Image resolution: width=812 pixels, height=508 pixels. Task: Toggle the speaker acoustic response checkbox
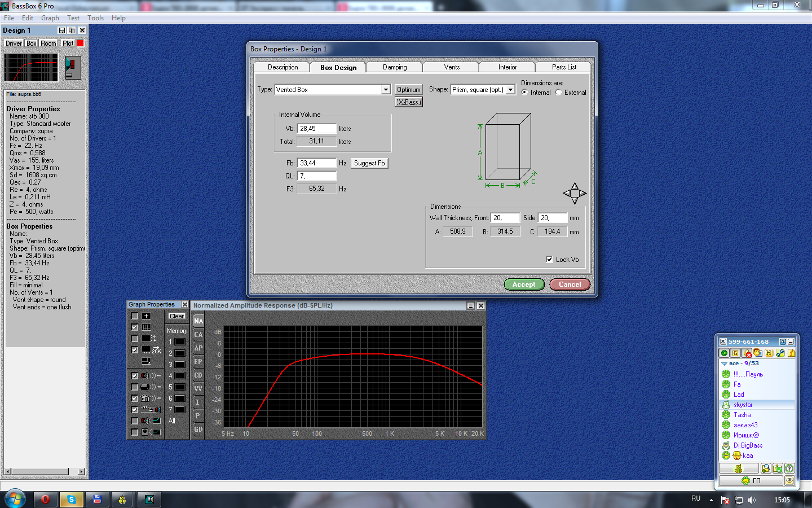135,375
